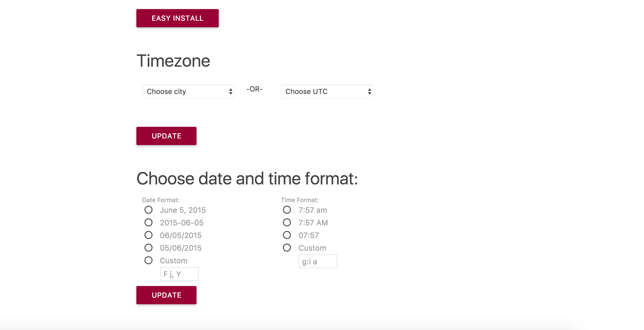Open the Choose city dropdown
The image size is (644, 330).
(x=188, y=91)
